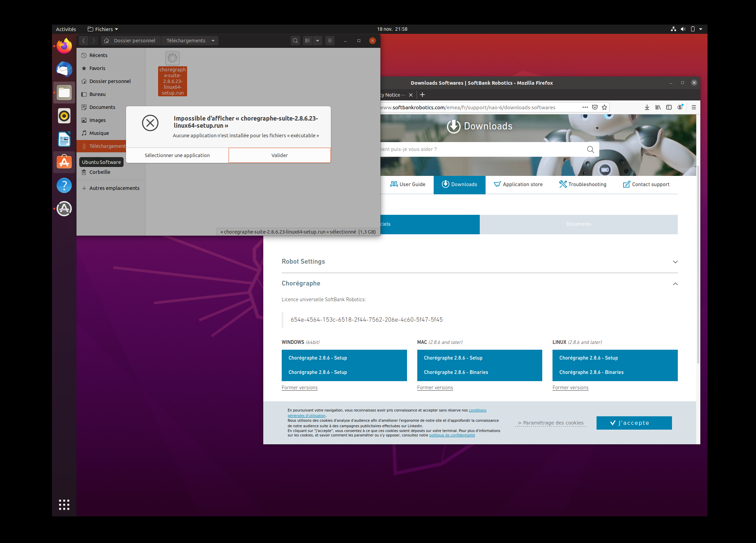Open Former versions under Linux
The height and width of the screenshot is (543, 756).
click(570, 388)
